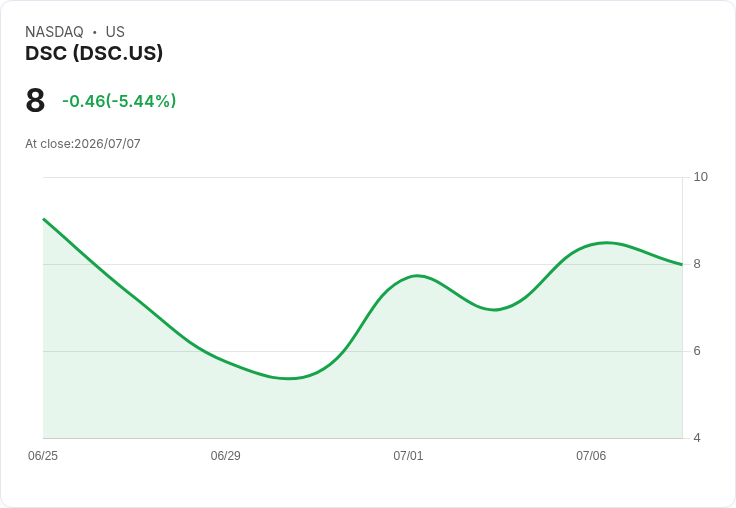Click the DSC (DSC.US) stock title
Image resolution: width=736 pixels, height=508 pixels.
[94, 53]
